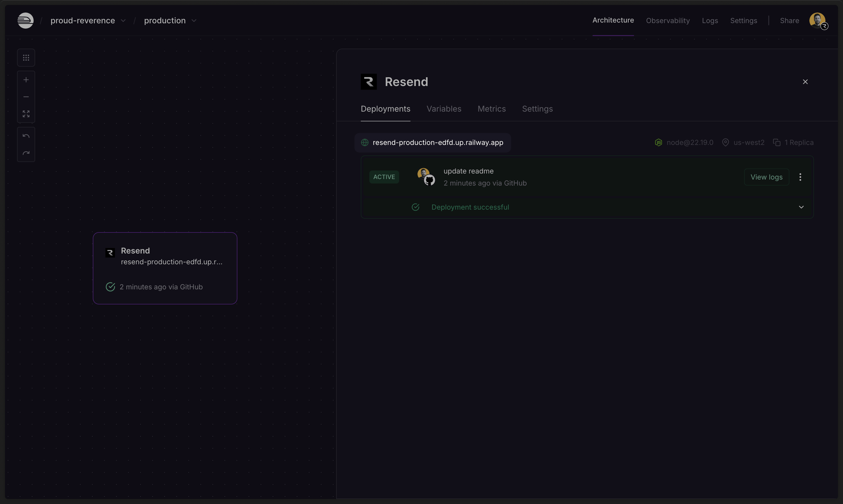Image resolution: width=843 pixels, height=504 pixels.
Task: Open the Observability tab
Action: pos(667,21)
